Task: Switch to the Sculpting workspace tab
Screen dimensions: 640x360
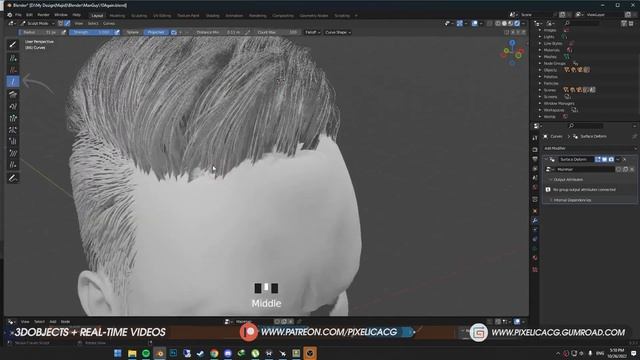Action: tap(139, 16)
